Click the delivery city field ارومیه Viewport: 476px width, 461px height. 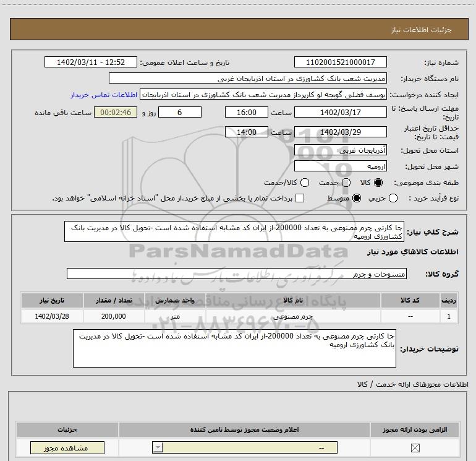340,166
